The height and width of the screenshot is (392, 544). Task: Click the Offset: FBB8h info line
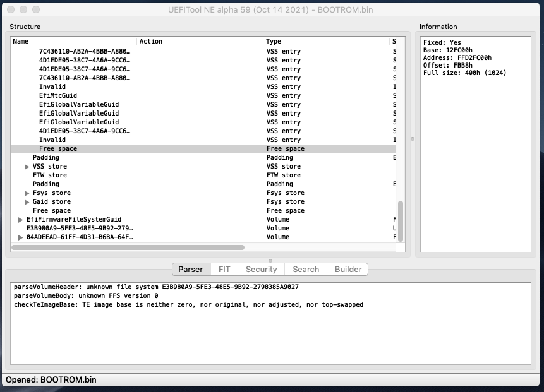tap(447, 65)
